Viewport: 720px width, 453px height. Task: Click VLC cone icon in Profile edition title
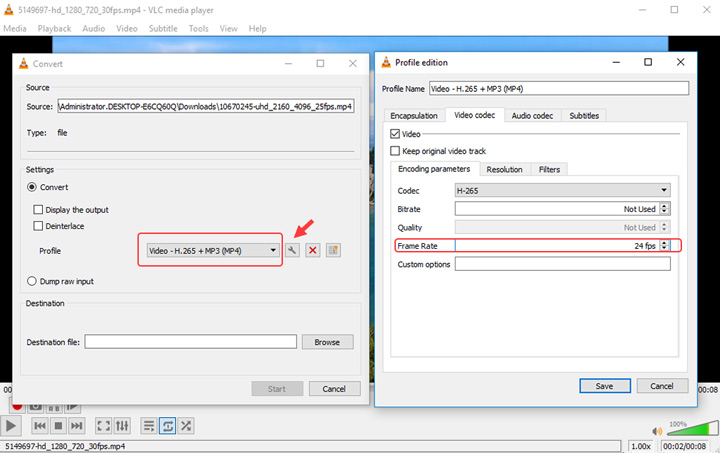coord(386,62)
